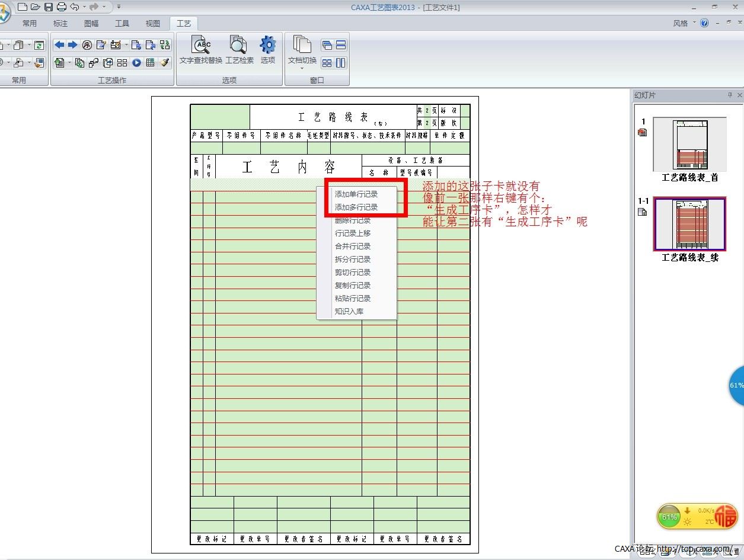Open 文字查找替换 find and replace tool
The height and width of the screenshot is (560, 744).
[x=201, y=50]
